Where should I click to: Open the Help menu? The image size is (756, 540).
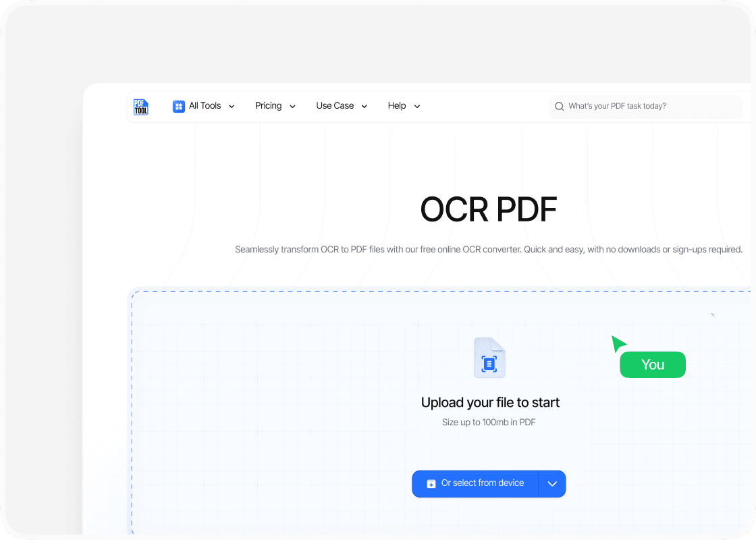[x=397, y=106]
